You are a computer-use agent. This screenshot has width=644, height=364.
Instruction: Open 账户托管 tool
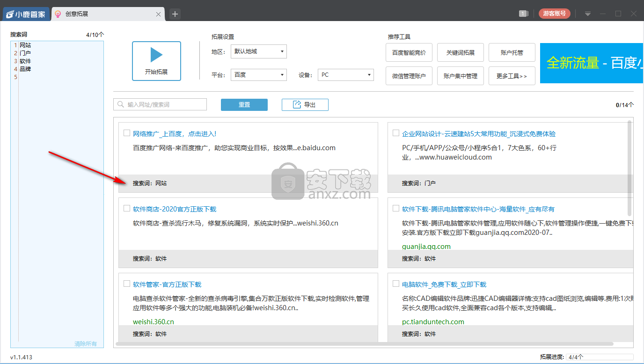tap(512, 52)
